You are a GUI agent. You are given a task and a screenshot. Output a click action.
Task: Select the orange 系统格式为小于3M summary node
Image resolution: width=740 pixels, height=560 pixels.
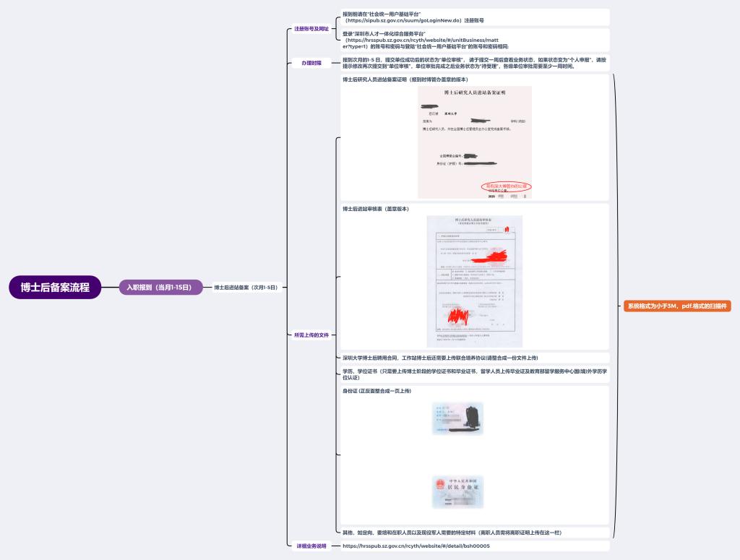click(676, 306)
